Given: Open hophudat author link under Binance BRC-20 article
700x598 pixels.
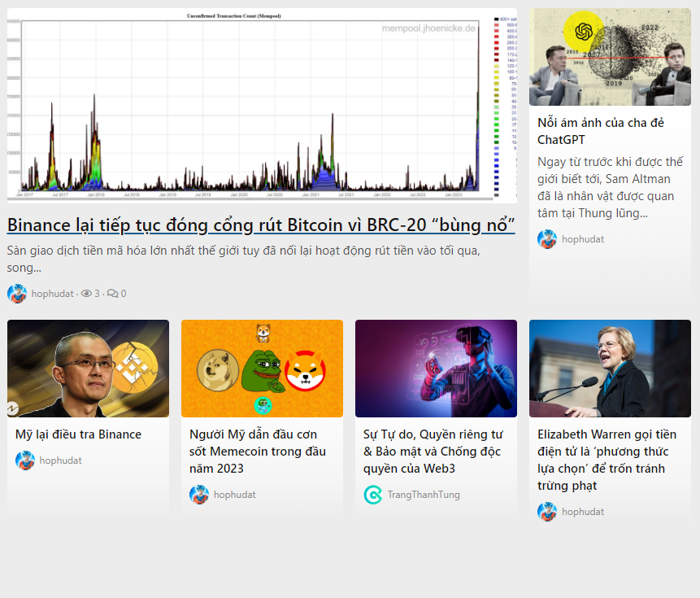Looking at the screenshot, I should point(52,294).
